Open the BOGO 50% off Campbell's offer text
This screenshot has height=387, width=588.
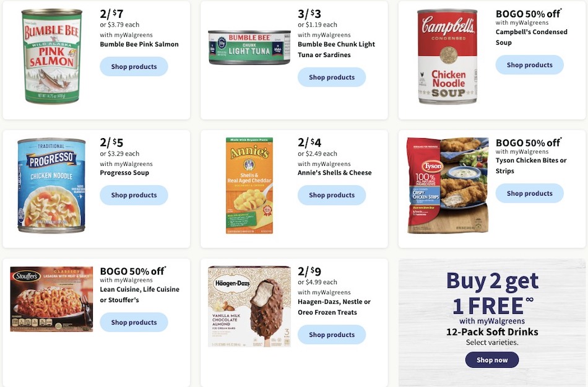coord(531,12)
